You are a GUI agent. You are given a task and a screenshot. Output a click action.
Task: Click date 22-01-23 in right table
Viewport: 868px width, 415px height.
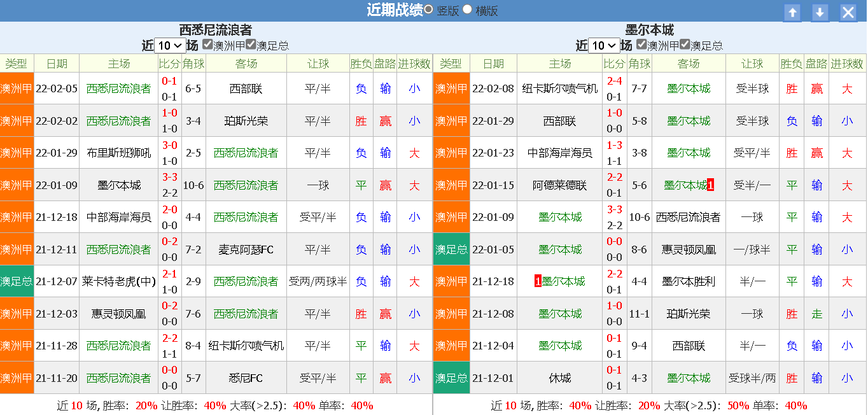pos(493,153)
